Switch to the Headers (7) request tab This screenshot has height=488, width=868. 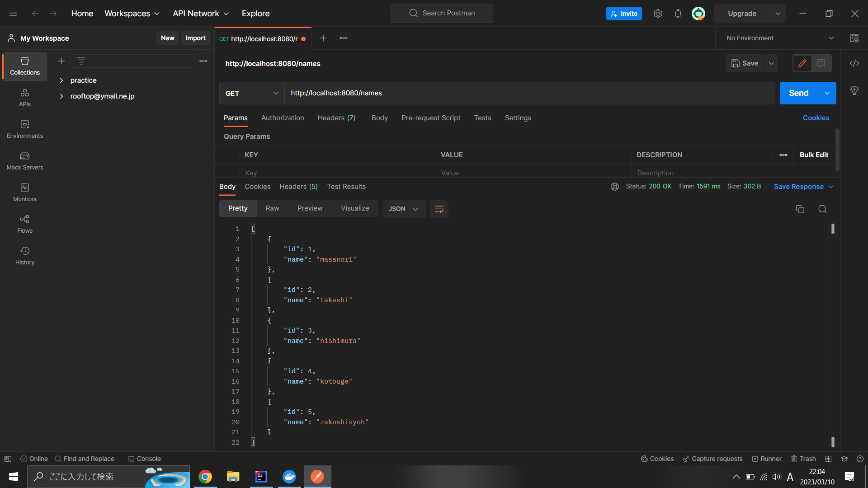[x=336, y=118]
